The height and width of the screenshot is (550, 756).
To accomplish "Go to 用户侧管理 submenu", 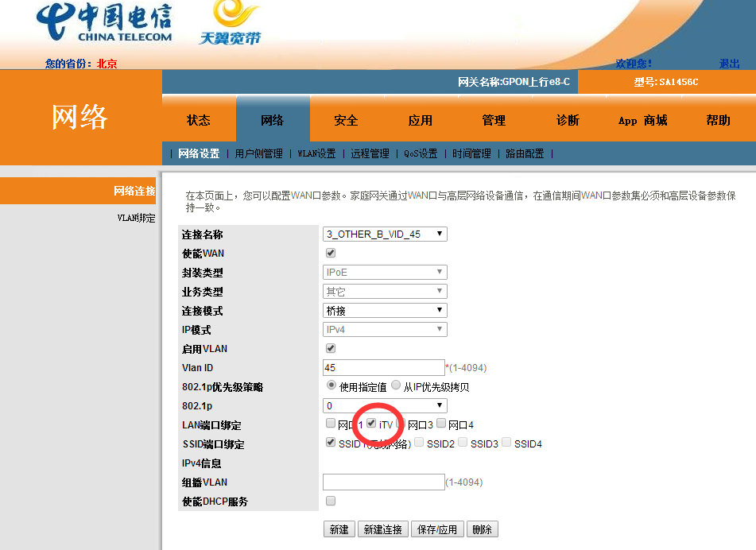I will [259, 153].
